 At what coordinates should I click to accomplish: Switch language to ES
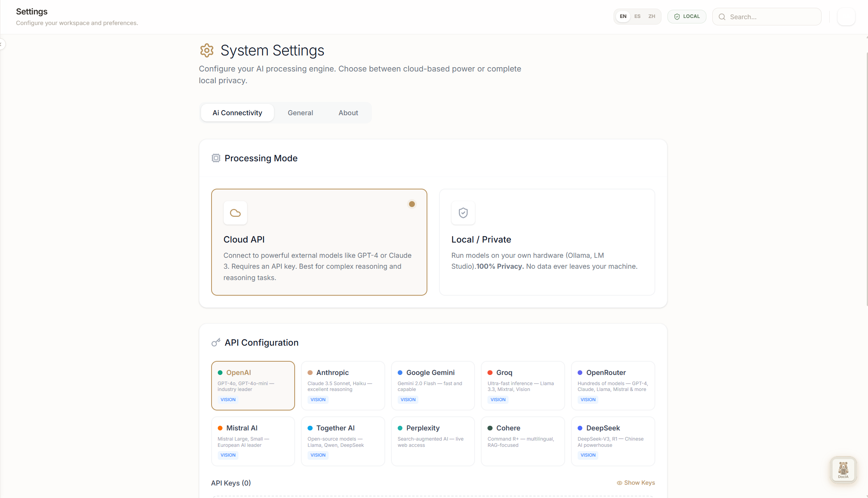(x=637, y=16)
